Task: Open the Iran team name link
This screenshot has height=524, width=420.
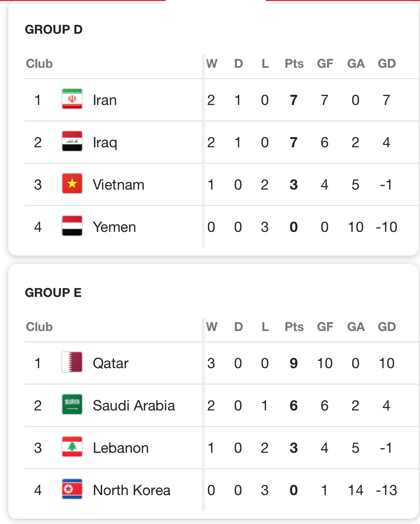Action: click(x=105, y=100)
